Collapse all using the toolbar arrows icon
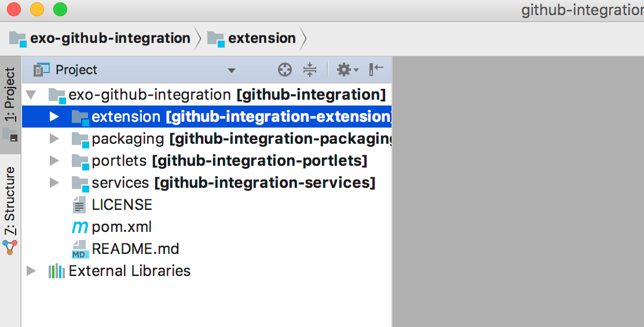644x327 pixels. [x=310, y=70]
